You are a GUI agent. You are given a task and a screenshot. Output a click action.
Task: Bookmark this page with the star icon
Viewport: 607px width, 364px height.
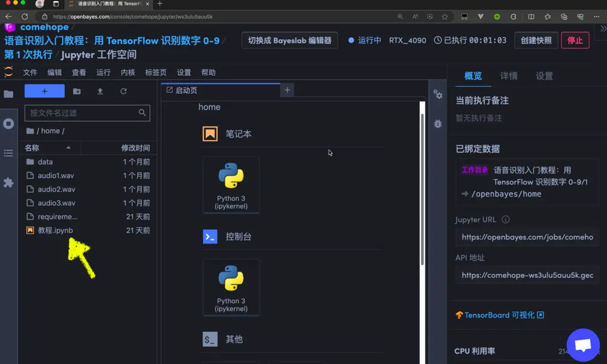pyautogui.click(x=445, y=17)
